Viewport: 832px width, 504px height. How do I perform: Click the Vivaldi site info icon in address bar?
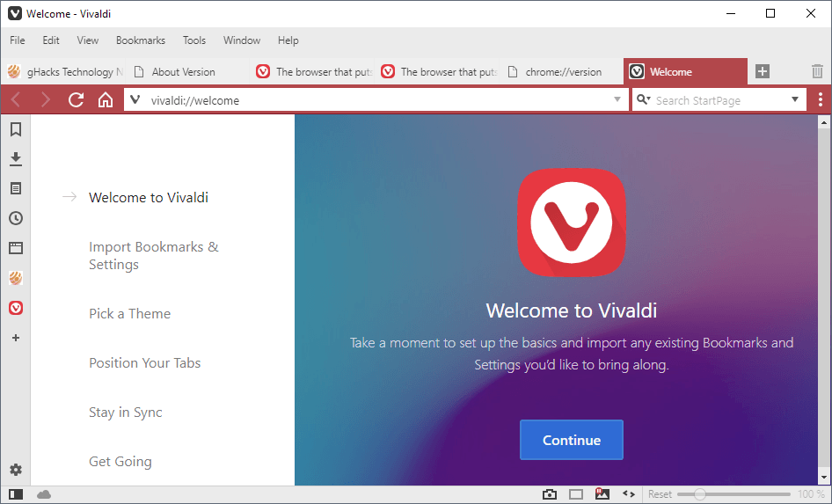(135, 99)
